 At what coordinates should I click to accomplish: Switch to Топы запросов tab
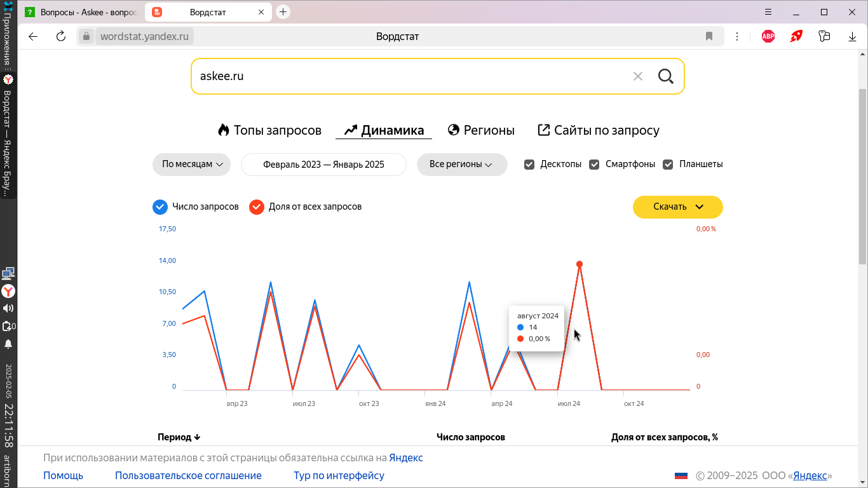269,130
